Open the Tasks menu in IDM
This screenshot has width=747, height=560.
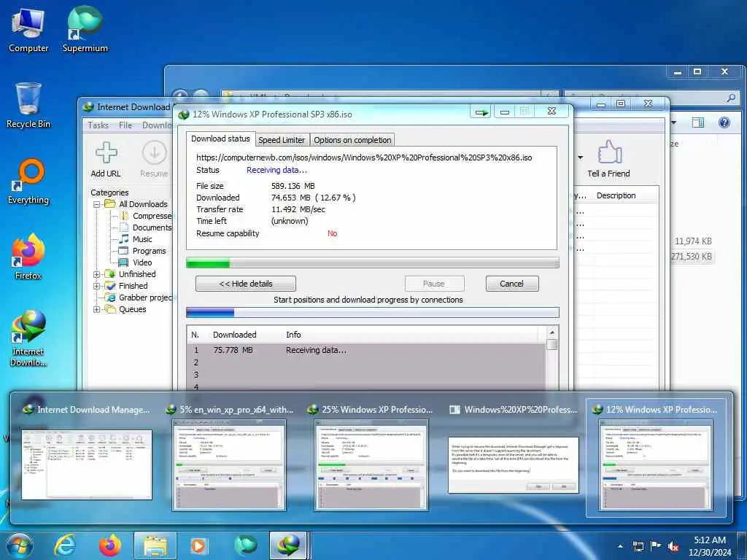click(x=98, y=125)
